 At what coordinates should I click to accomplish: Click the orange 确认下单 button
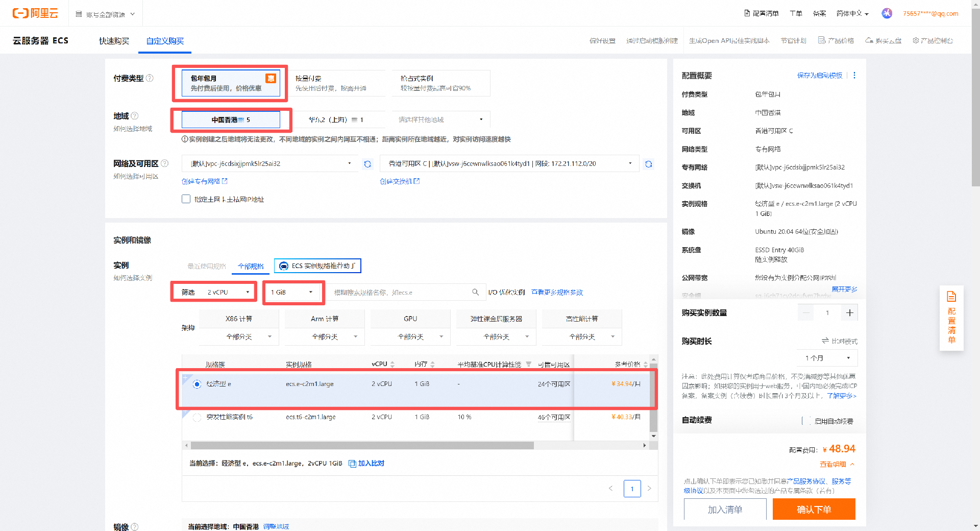(x=814, y=509)
